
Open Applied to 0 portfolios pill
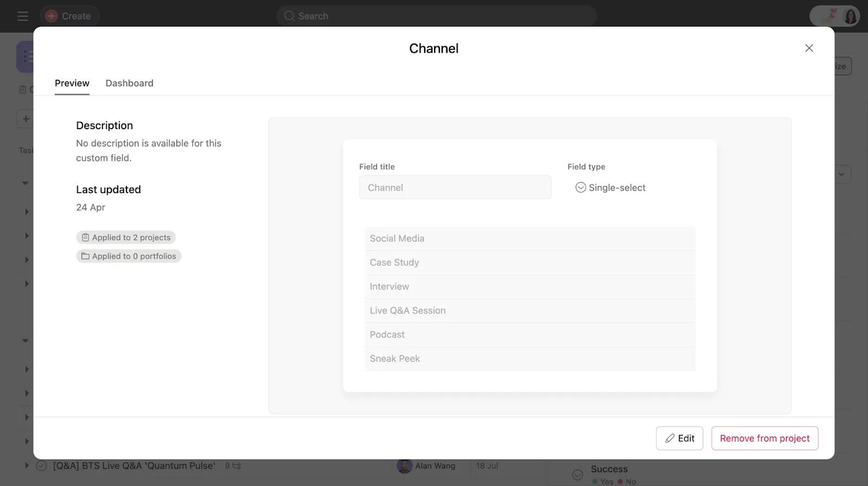129,256
